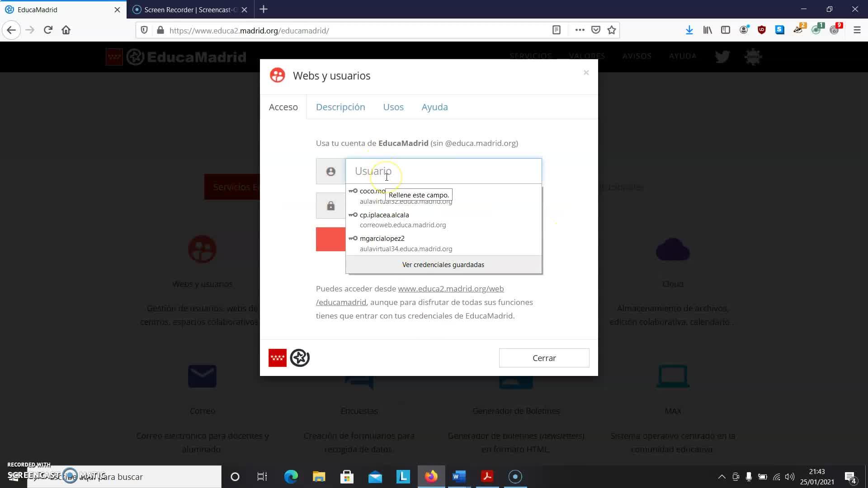The height and width of the screenshot is (488, 868).
Task: Open the Usos tab
Action: tap(393, 107)
